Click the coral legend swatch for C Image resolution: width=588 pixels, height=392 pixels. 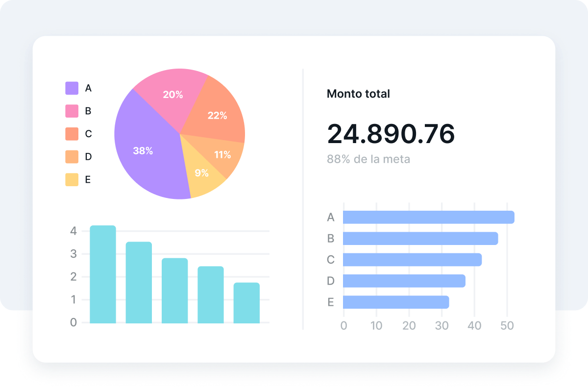point(72,134)
